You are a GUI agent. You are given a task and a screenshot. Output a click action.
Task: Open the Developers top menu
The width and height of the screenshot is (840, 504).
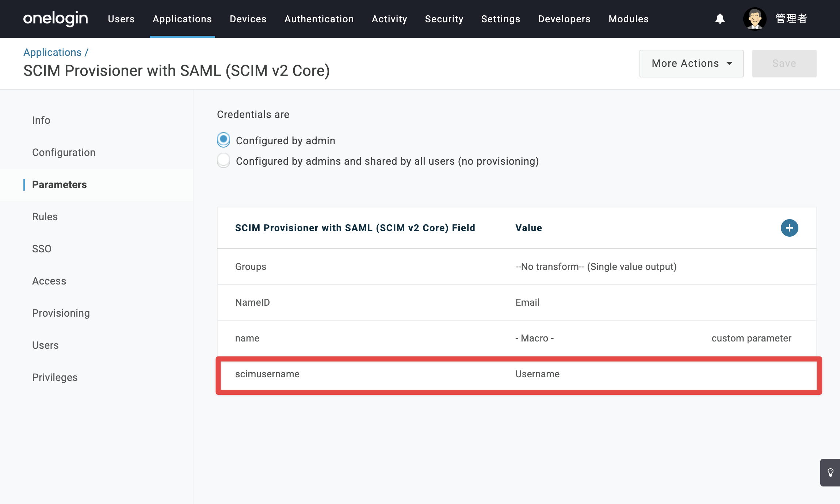pos(564,19)
